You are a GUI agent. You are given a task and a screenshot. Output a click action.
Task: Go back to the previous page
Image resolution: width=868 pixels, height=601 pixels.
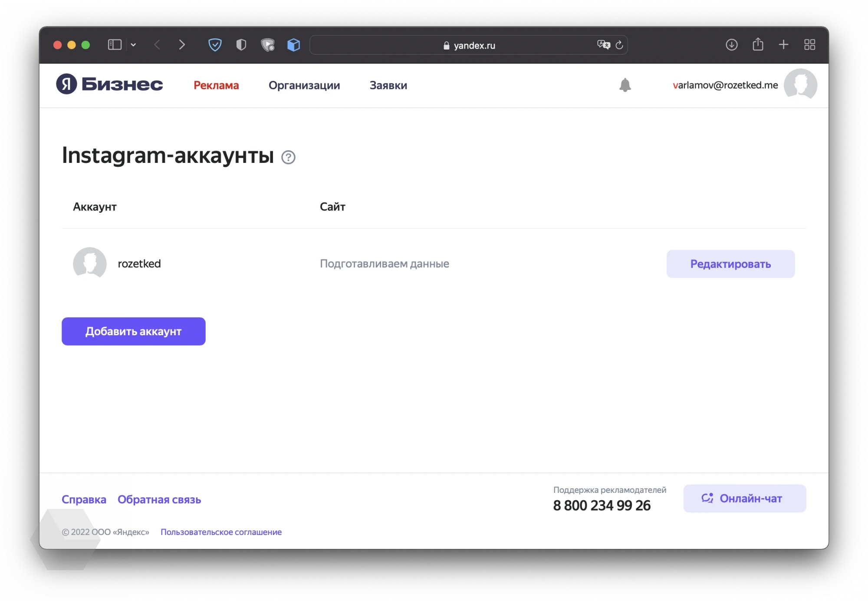click(x=158, y=45)
